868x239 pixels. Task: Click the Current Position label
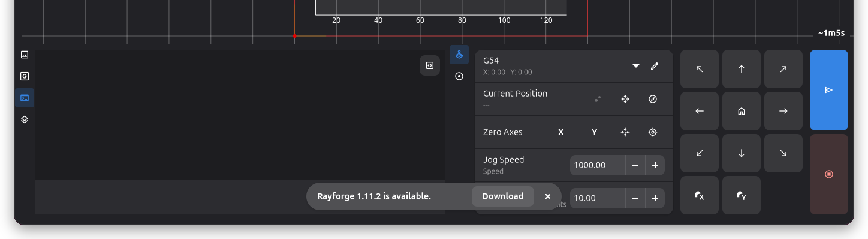point(515,94)
